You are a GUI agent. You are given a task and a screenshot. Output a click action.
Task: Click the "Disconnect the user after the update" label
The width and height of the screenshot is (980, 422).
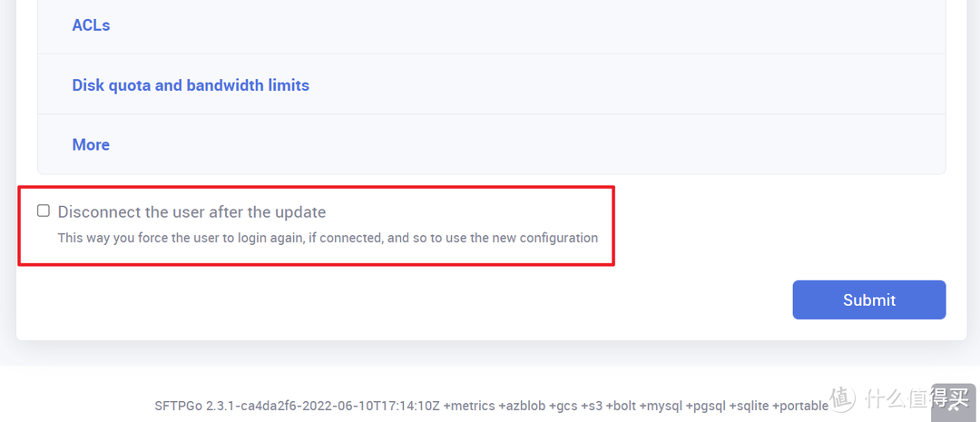pyautogui.click(x=191, y=212)
